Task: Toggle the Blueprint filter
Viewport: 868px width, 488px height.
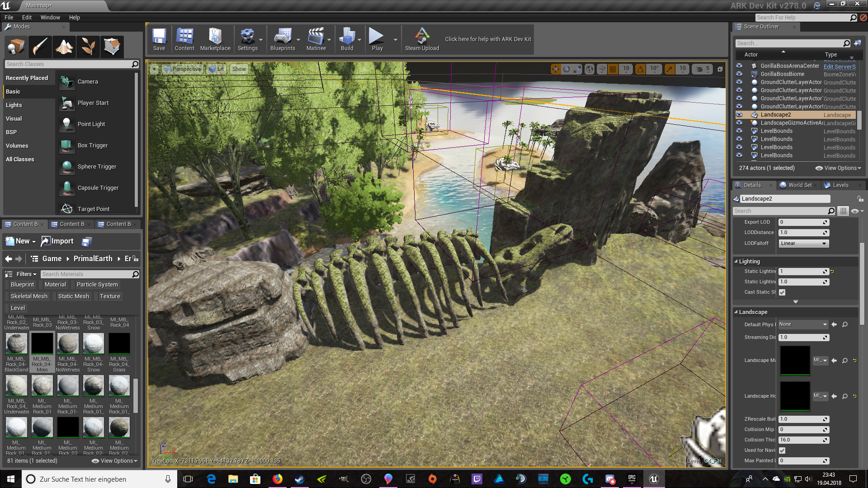Action: [22, 285]
